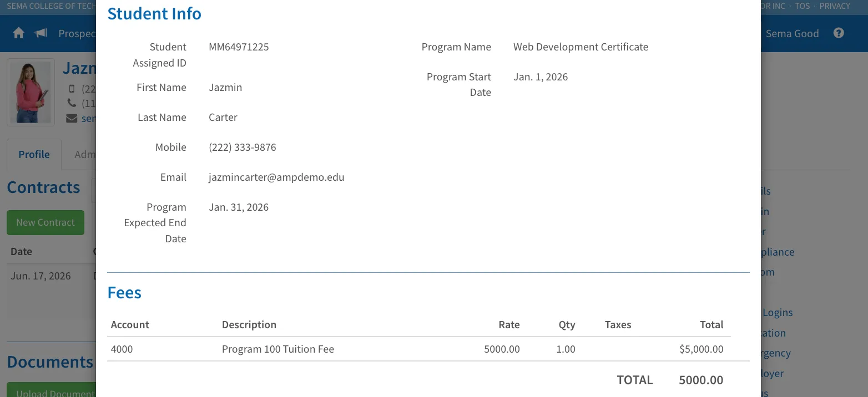868x397 pixels.
Task: Click the phone handset icon under student name
Action: pyautogui.click(x=72, y=103)
